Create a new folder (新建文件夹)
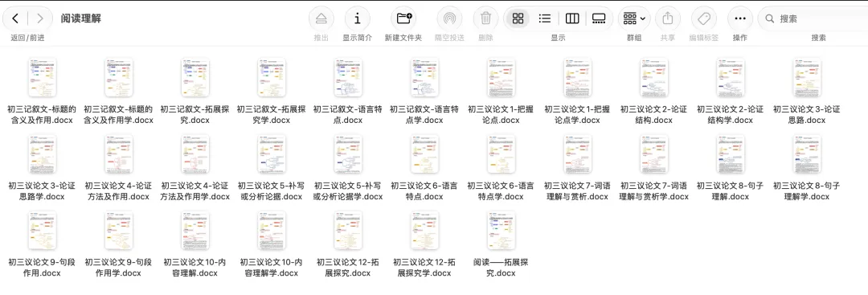The width and height of the screenshot is (868, 295). (403, 18)
